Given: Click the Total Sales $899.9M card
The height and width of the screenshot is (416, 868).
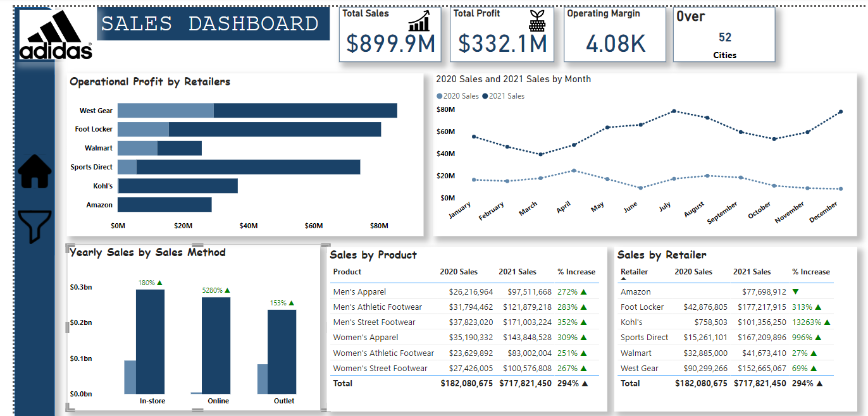Looking at the screenshot, I should point(390,35).
